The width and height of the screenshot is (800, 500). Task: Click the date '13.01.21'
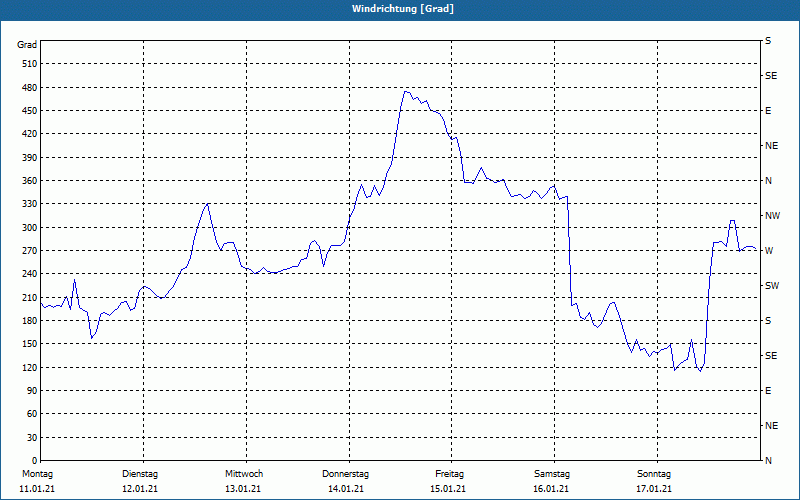(243, 489)
